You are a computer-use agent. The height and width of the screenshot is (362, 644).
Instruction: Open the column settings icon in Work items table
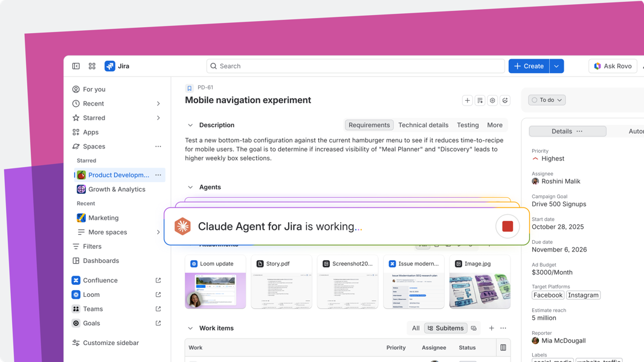point(503,348)
